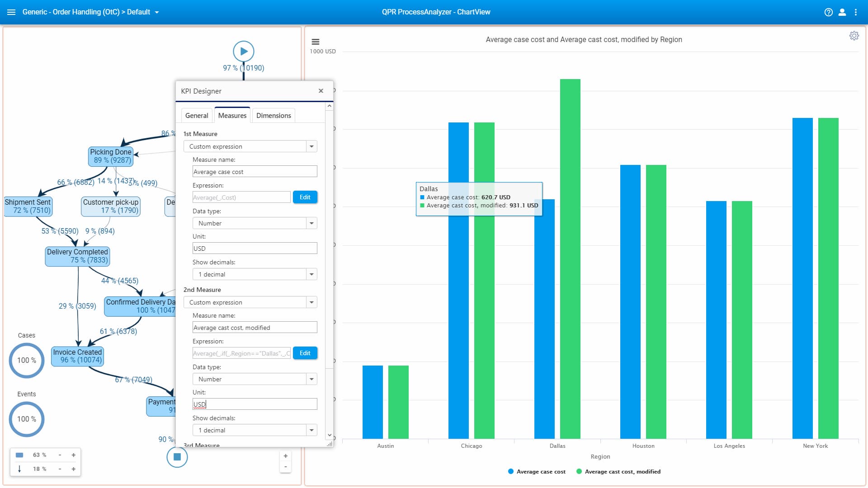The height and width of the screenshot is (488, 868).
Task: Expand the 2nd Measure data type dropdown
Action: pos(311,379)
